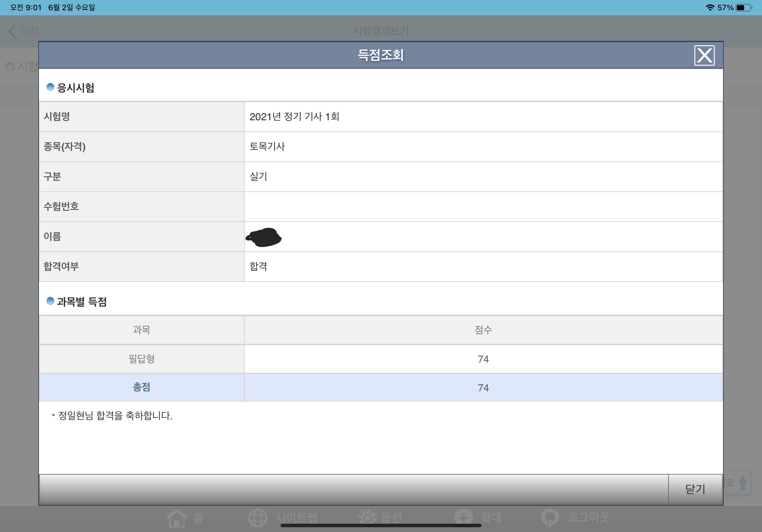Viewport: 762px width, 532px height.
Task: Click the 과목별 득점 section heading
Action: click(82, 301)
